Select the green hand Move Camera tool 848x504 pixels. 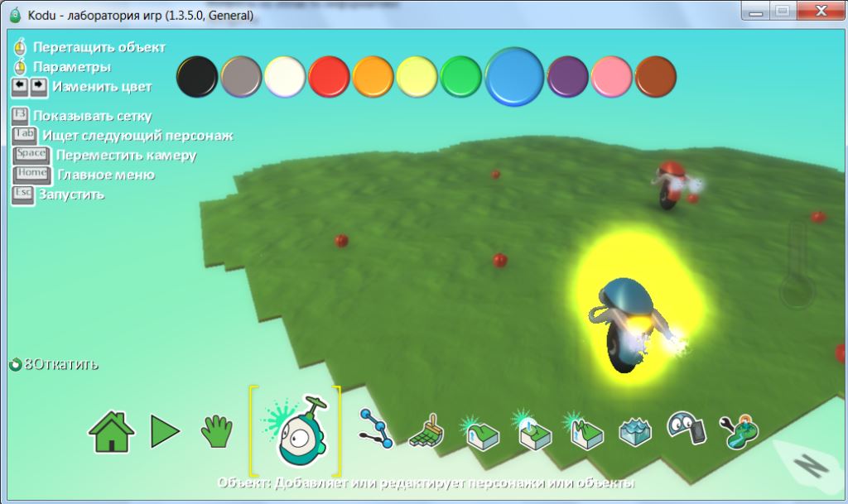tap(217, 432)
